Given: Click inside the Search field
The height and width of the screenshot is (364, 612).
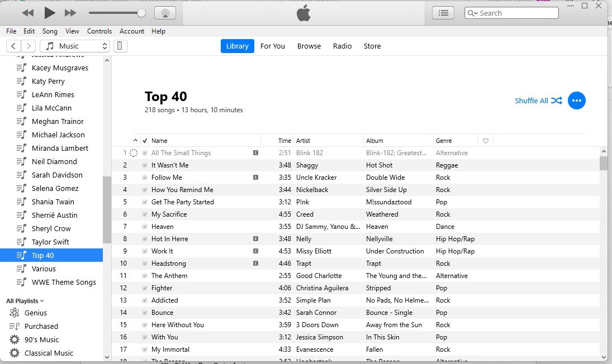Looking at the screenshot, I should 511,12.
